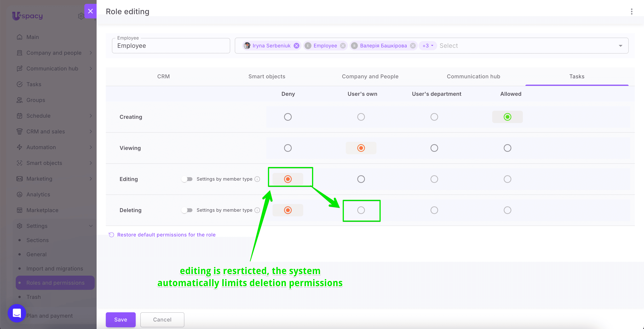Expand Communication hub sidebar section
The image size is (644, 329).
pos(91,69)
